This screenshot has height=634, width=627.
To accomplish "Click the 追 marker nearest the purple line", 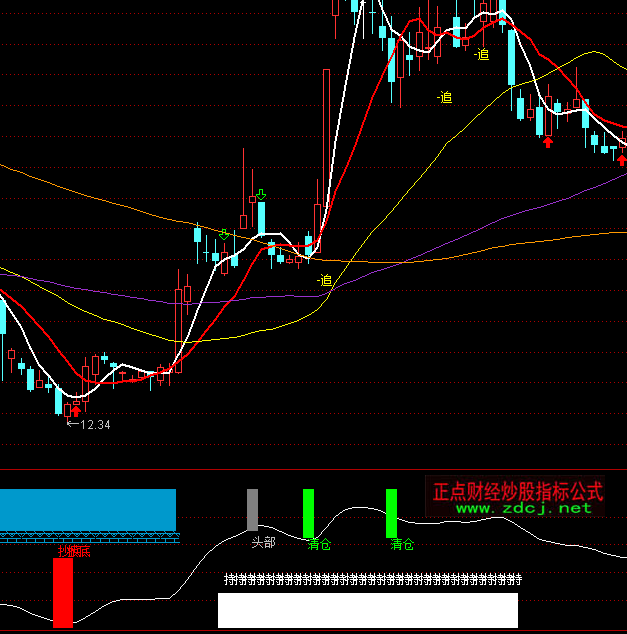I will pyautogui.click(x=325, y=280).
